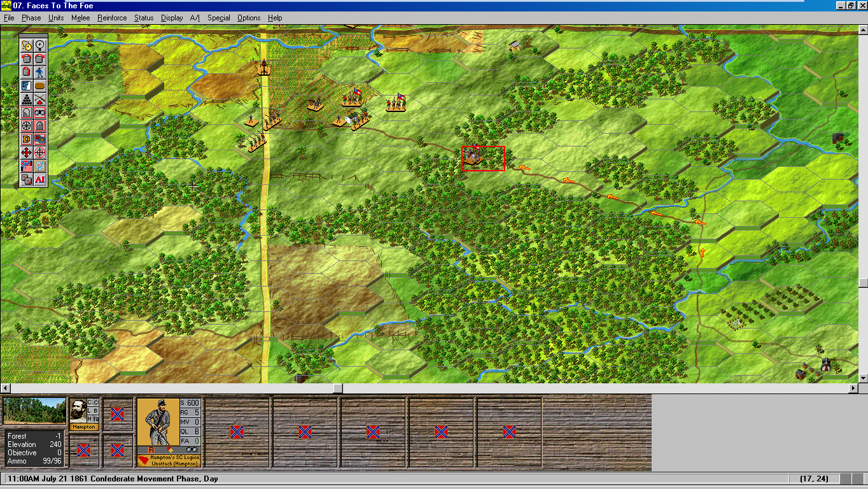Click the turn counterclockwise toolbar icon

coord(26,59)
